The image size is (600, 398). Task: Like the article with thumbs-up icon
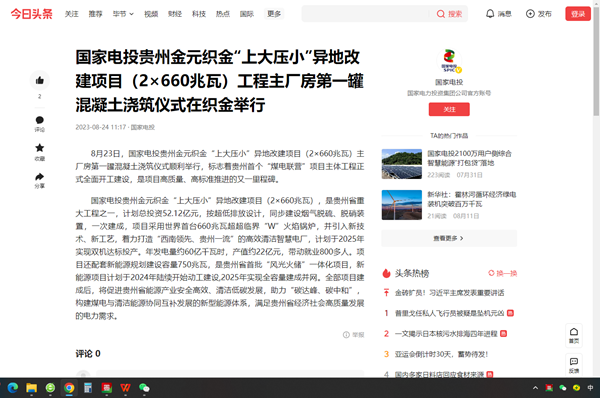(x=39, y=80)
